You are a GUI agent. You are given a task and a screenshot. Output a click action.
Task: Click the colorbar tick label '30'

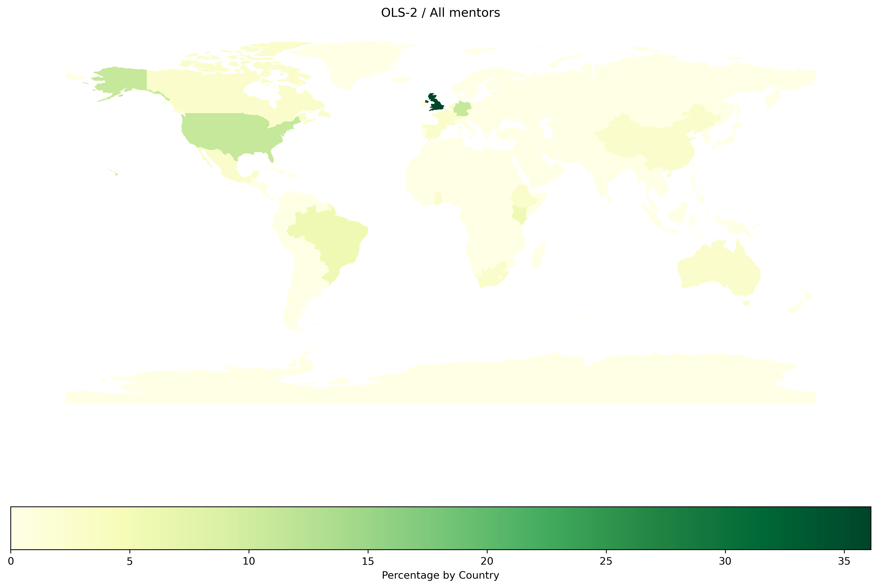725,561
